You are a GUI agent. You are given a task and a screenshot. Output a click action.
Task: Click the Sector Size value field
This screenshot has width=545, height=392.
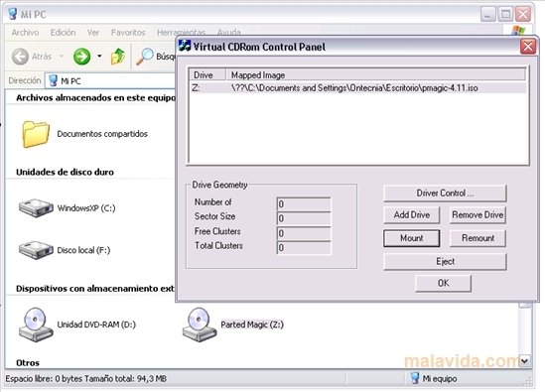coord(304,218)
